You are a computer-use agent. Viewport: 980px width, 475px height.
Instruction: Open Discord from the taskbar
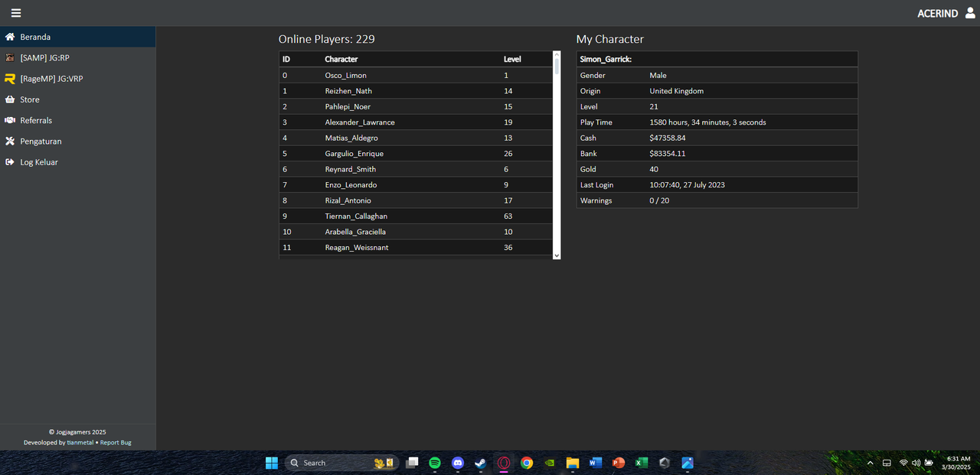[458, 463]
